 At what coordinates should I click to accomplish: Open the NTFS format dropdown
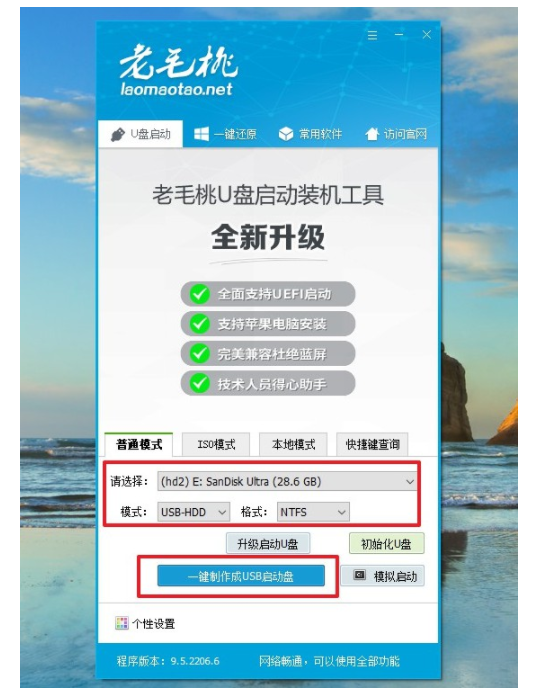pyautogui.click(x=313, y=512)
